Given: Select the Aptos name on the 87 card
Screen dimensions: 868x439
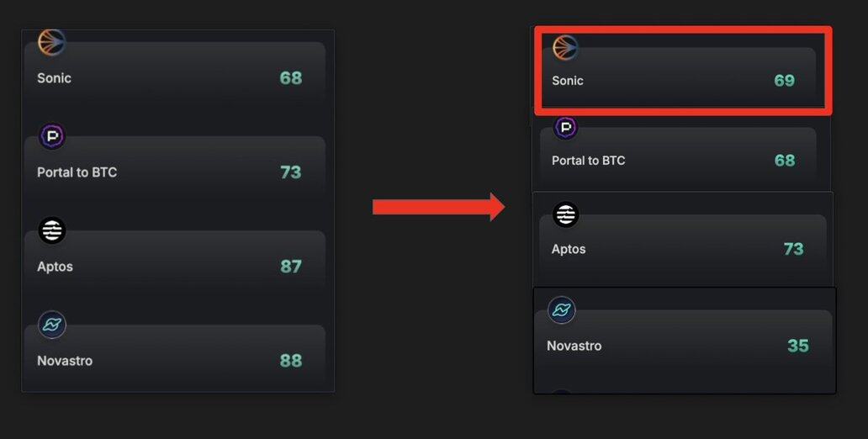Looking at the screenshot, I should (55, 267).
